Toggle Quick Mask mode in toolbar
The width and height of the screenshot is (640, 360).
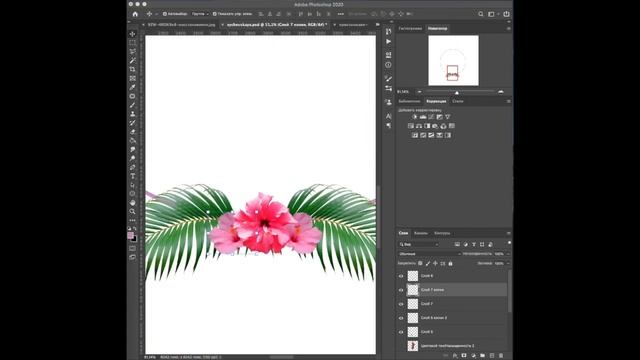(x=132, y=248)
